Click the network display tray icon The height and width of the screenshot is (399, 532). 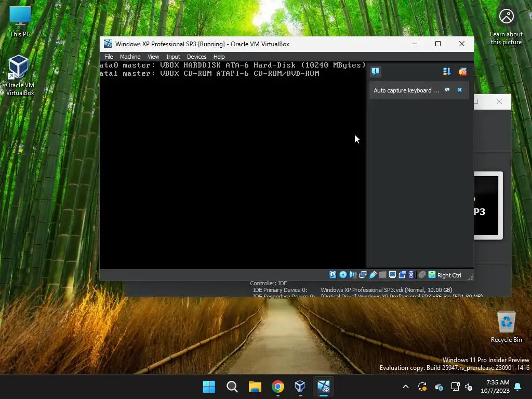455,387
